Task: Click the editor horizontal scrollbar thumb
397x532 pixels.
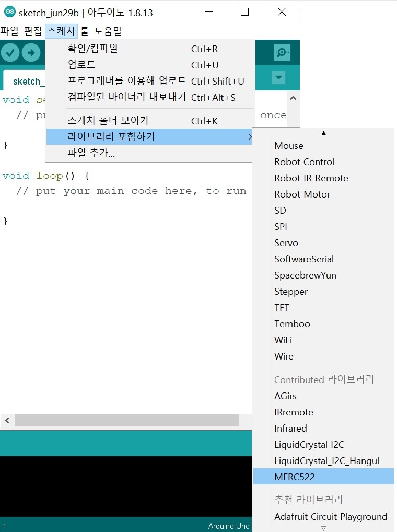Action: point(126,421)
